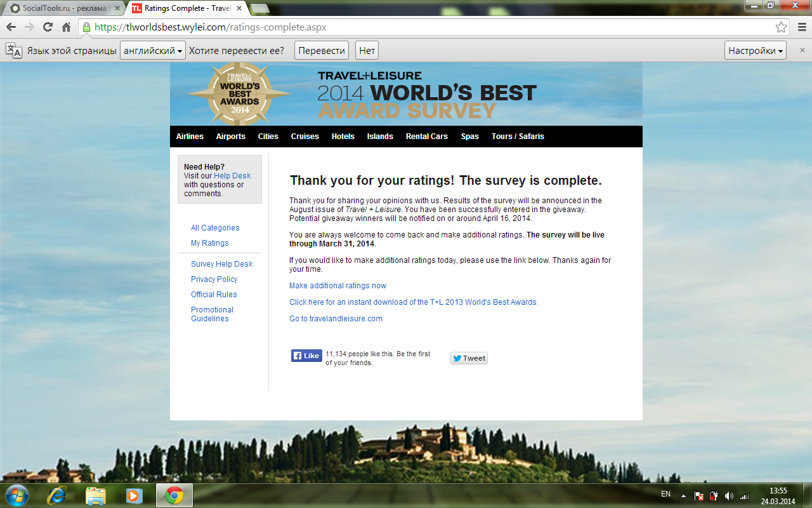The image size is (812, 508).
Task: Decline translation with the Нет button
Action: (367, 51)
